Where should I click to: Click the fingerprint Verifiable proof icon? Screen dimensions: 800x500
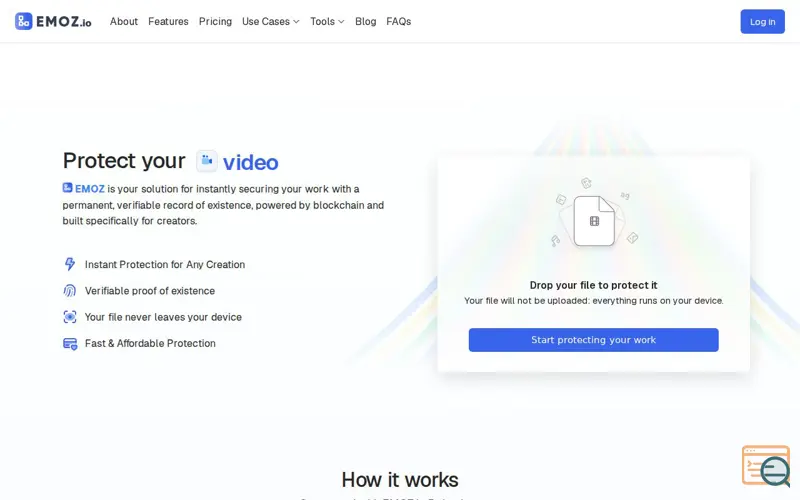[70, 290]
